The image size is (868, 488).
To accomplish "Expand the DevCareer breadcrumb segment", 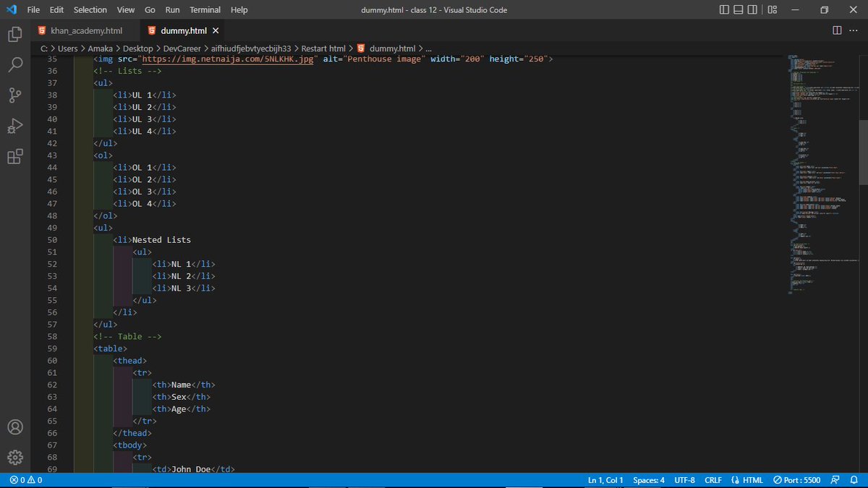I will tap(182, 48).
